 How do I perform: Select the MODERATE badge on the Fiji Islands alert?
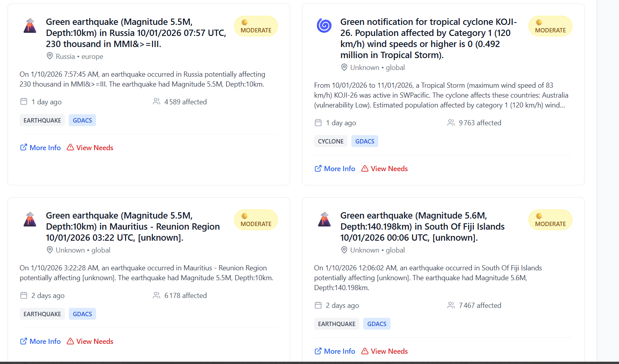tap(550, 220)
